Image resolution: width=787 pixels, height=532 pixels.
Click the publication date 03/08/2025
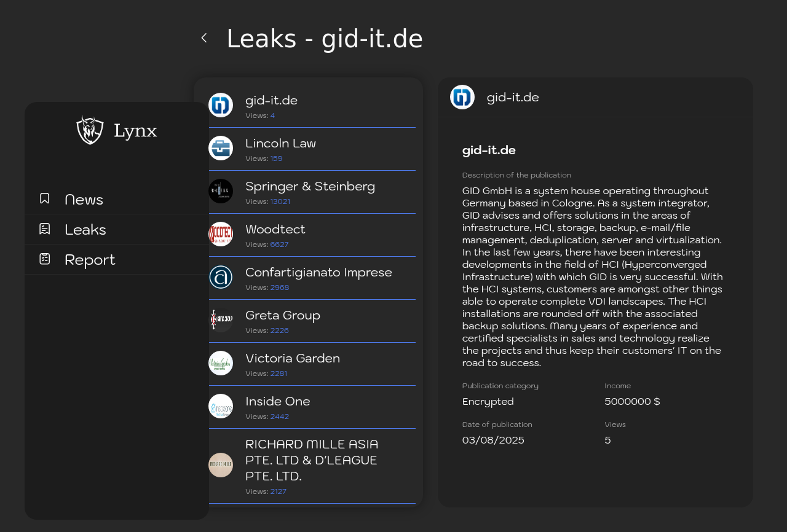tap(493, 440)
